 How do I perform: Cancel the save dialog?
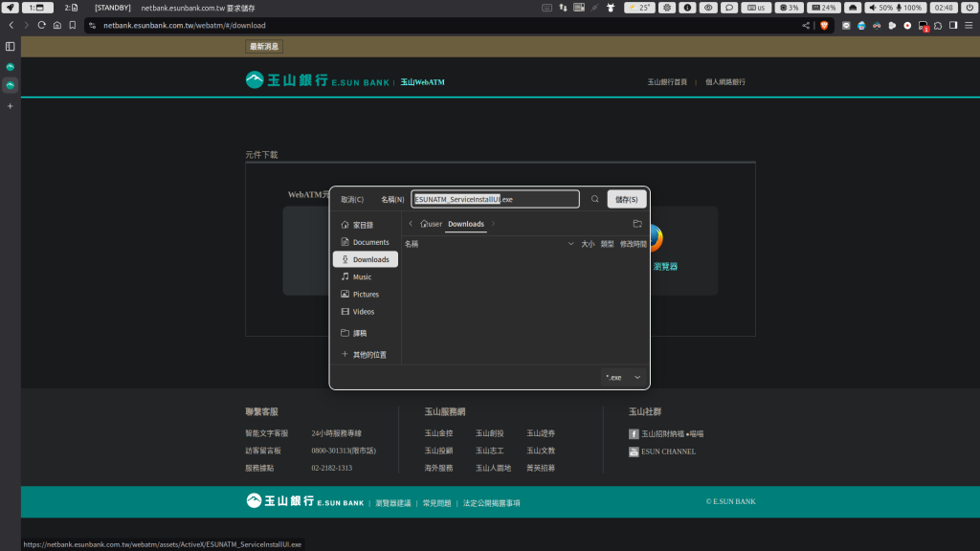352,199
